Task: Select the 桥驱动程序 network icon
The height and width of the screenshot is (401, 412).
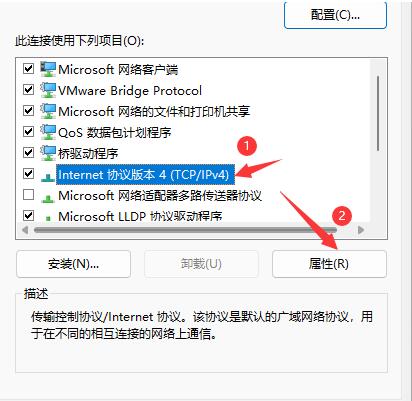Action: [x=48, y=153]
